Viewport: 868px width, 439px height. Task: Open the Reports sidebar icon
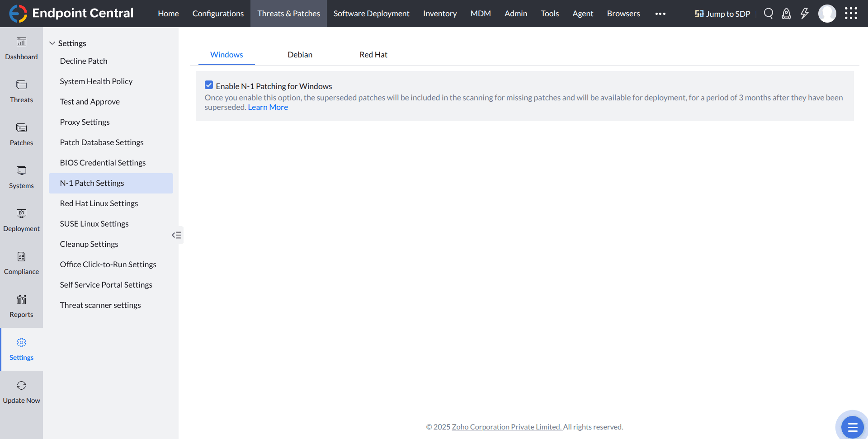21,300
